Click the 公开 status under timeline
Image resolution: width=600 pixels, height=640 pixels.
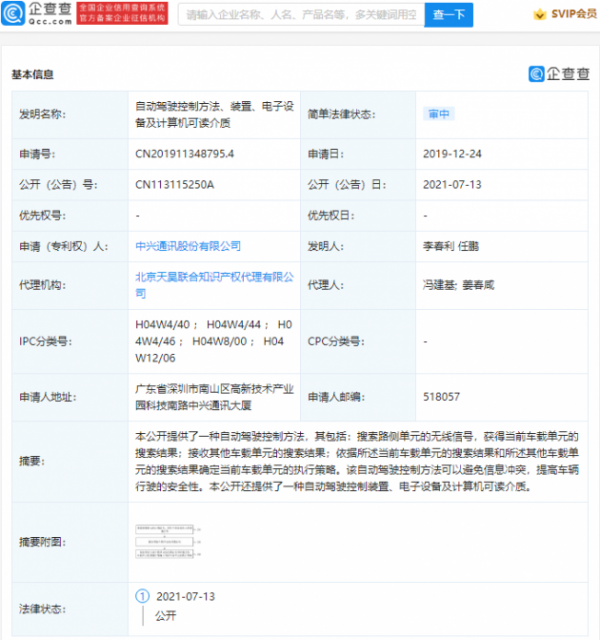point(165,616)
